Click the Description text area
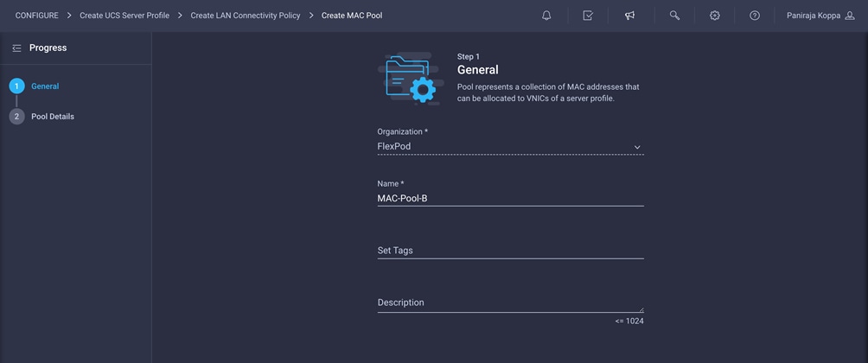The image size is (868, 363). (x=510, y=303)
